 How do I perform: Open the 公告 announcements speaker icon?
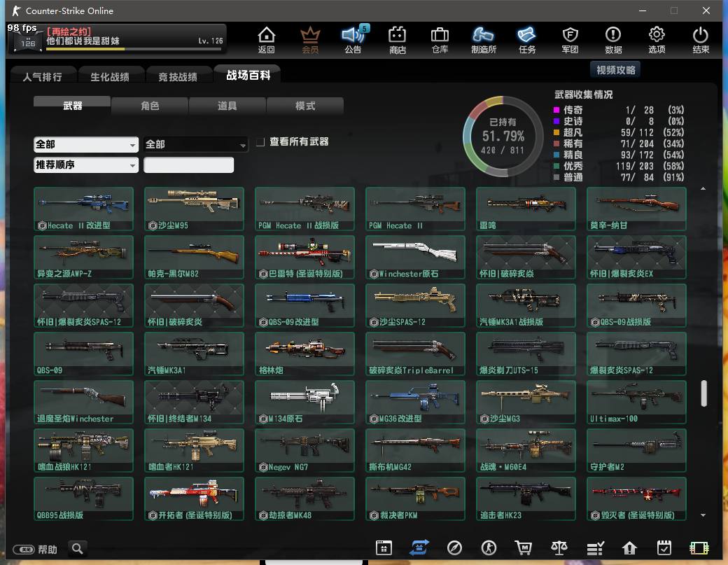tap(353, 39)
